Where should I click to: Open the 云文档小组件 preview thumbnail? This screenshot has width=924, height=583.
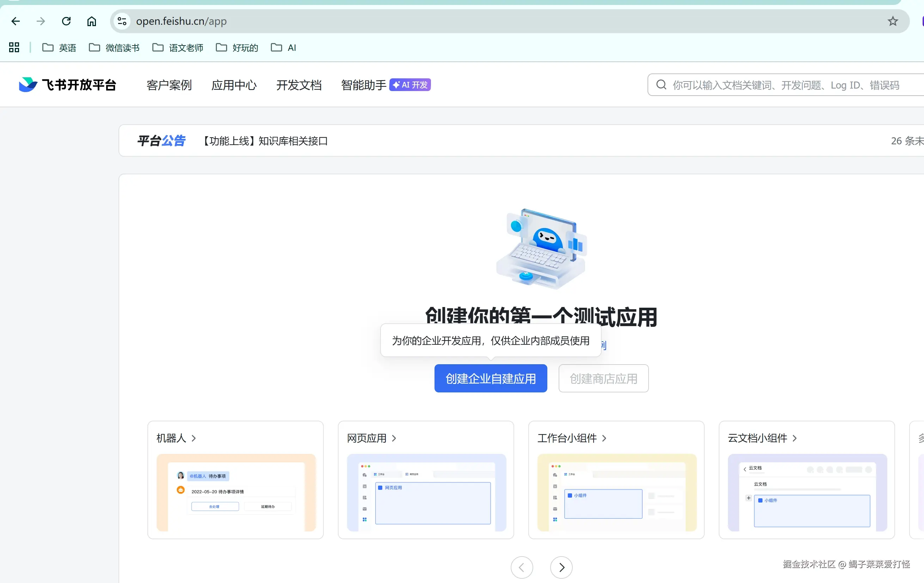click(807, 492)
